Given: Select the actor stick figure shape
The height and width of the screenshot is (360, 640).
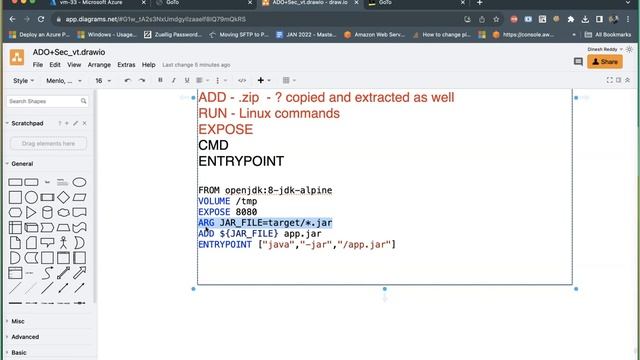Looking at the screenshot, I should pyautogui.click(x=63, y=242).
